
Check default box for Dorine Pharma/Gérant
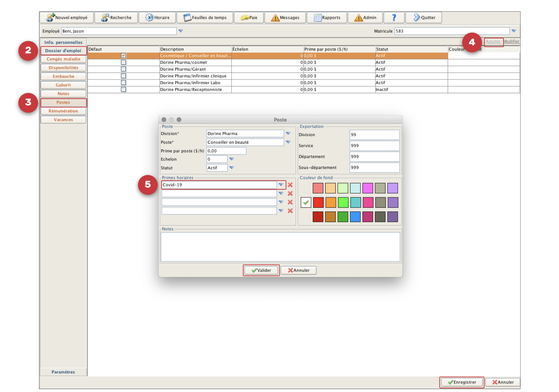tap(123, 69)
